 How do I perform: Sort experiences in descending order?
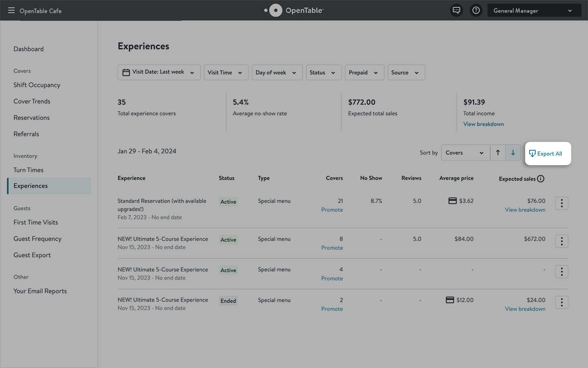coord(513,153)
